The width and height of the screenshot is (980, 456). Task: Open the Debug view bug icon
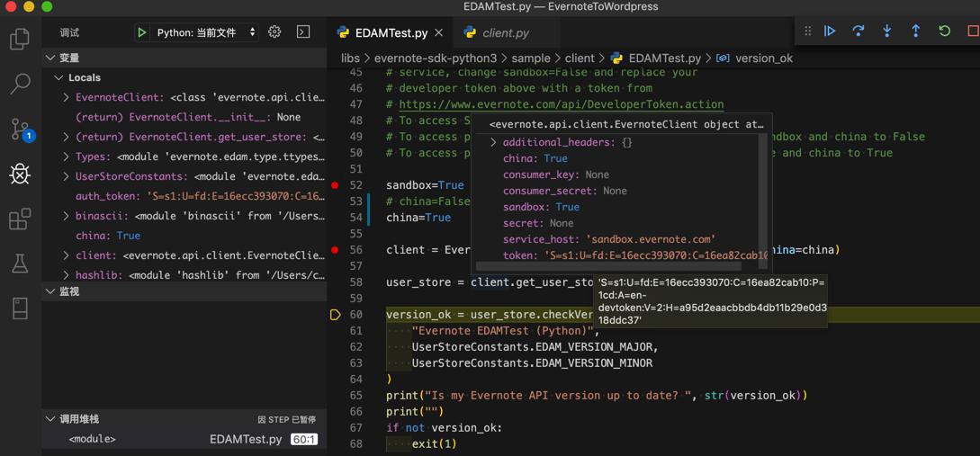[x=20, y=174]
